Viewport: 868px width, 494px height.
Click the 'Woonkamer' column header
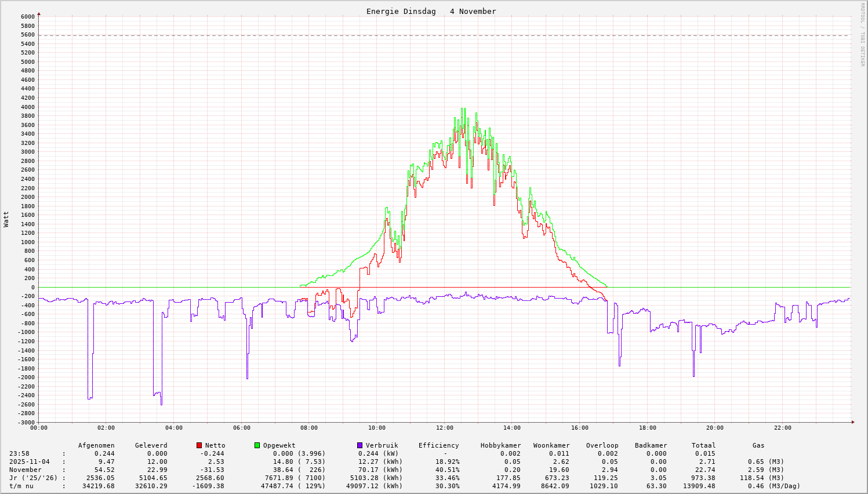coord(551,445)
